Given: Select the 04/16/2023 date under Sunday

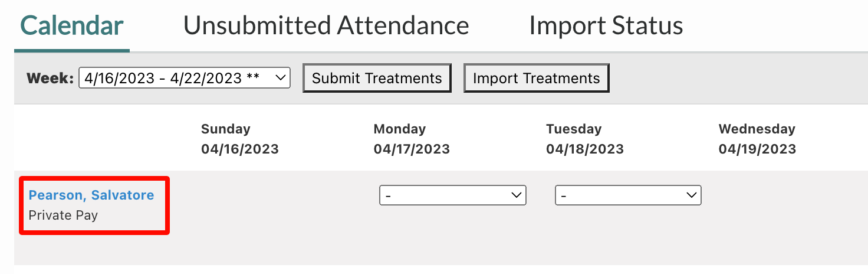Looking at the screenshot, I should tap(239, 149).
